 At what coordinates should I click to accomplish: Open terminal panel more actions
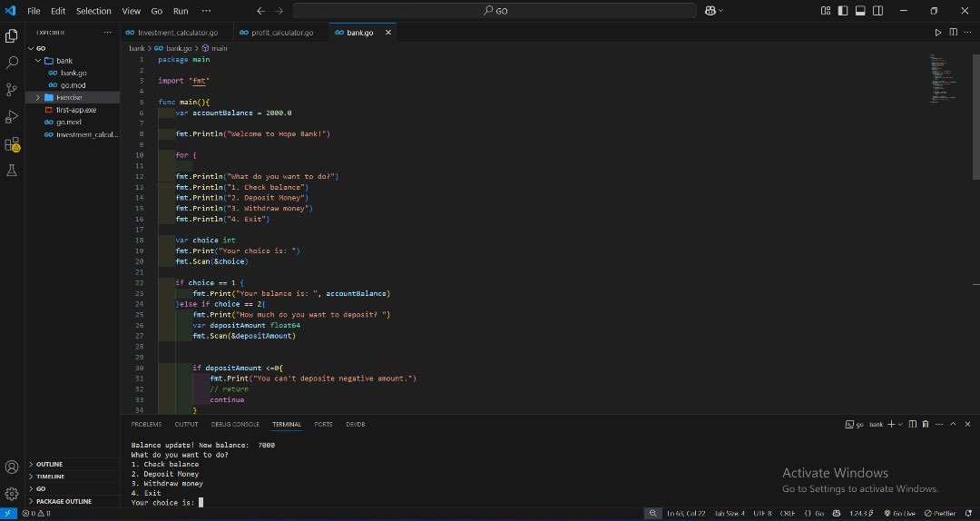tap(939, 424)
